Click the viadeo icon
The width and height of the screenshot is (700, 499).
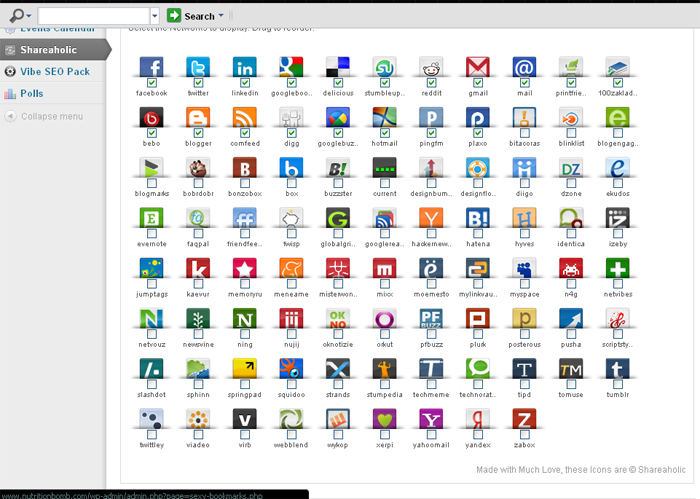pyautogui.click(x=198, y=419)
